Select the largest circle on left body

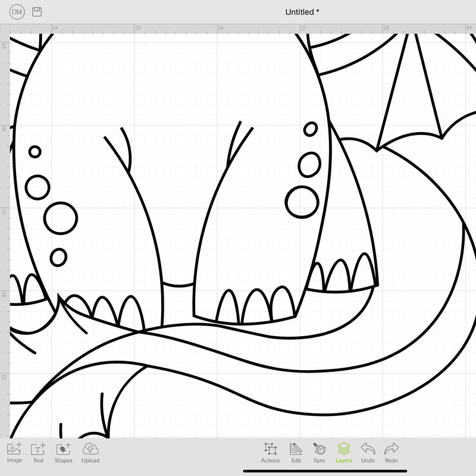[x=61, y=218]
